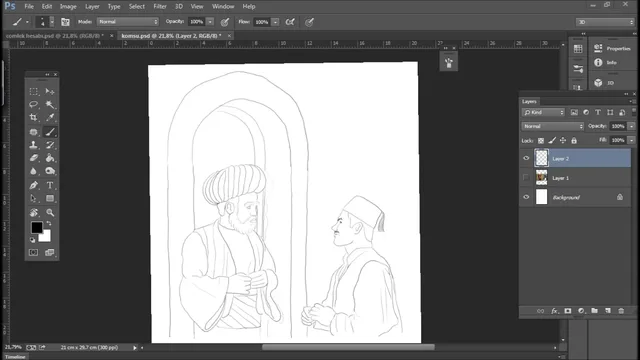Select the Paint Bucket tool
The image size is (640, 360).
coord(50,158)
